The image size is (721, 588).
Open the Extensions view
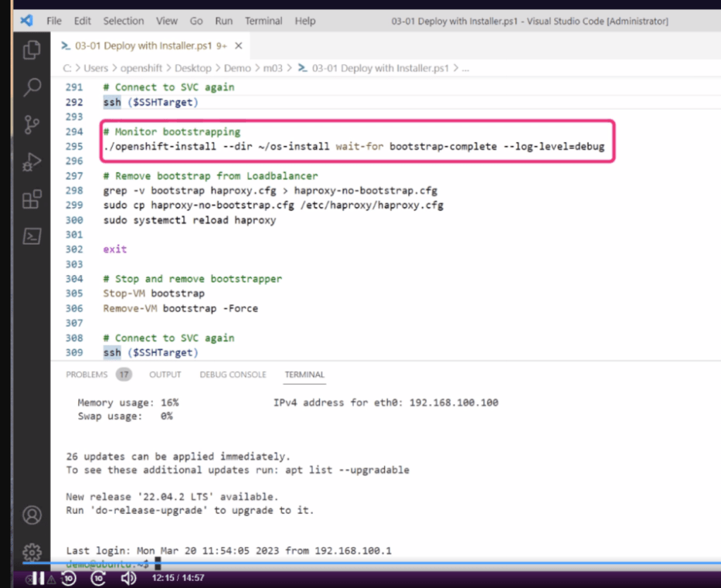point(32,200)
